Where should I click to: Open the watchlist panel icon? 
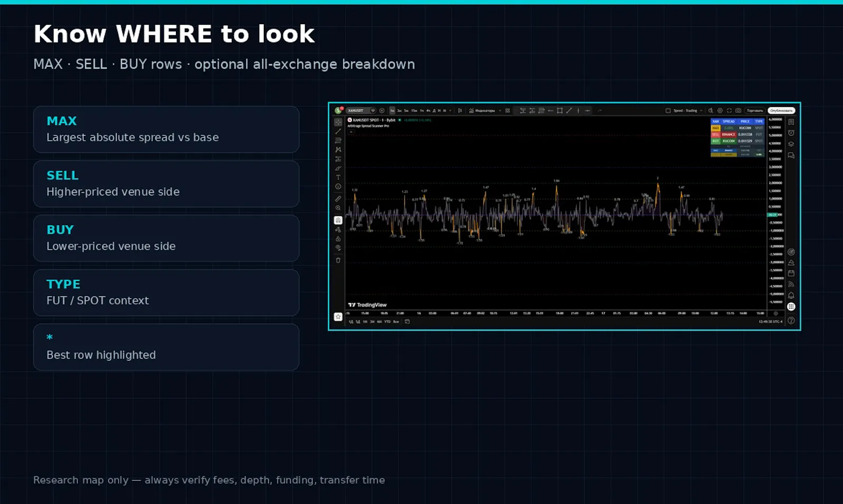791,122
